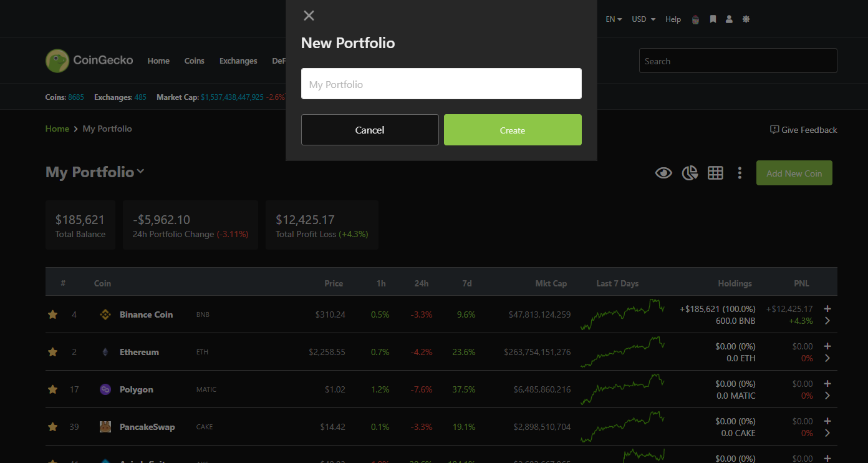This screenshot has width=868, height=463.
Task: Expand the My Portfolio title dropdown arrow
Action: coord(140,171)
